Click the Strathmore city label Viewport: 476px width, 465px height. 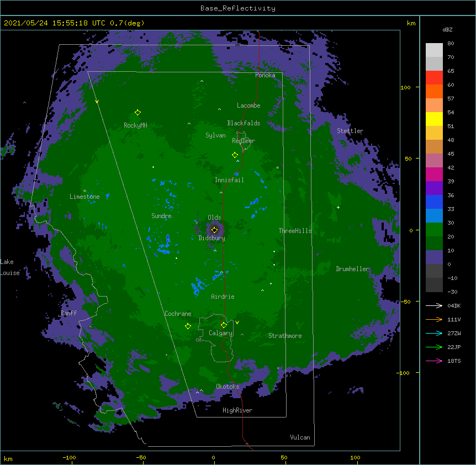click(285, 336)
